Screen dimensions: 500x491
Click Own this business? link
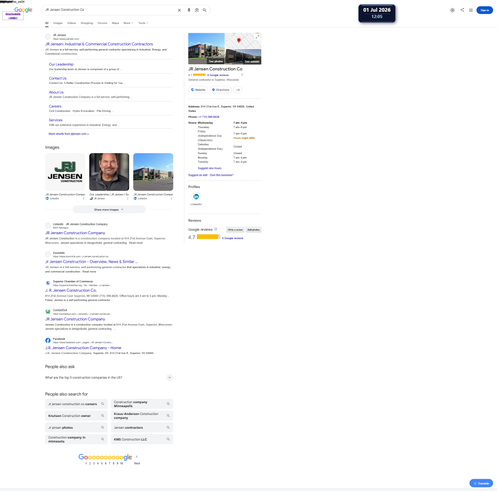[x=222, y=175]
